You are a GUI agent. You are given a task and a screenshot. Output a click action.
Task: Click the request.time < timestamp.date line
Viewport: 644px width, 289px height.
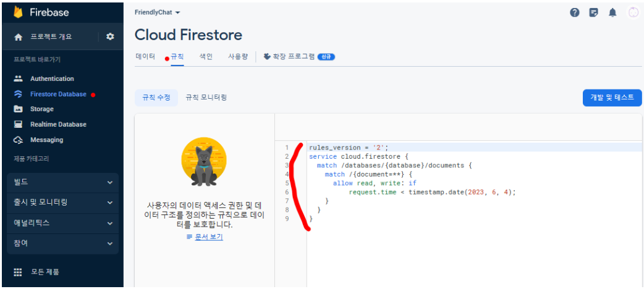click(x=432, y=192)
